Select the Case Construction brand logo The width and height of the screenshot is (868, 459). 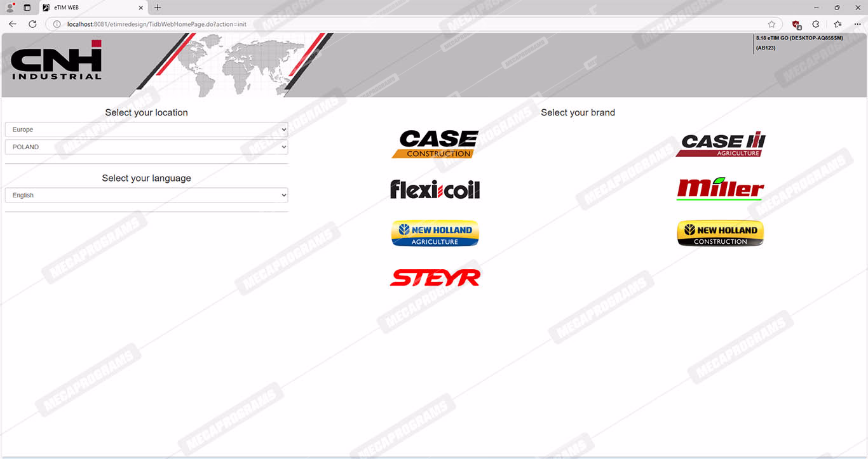(435, 144)
